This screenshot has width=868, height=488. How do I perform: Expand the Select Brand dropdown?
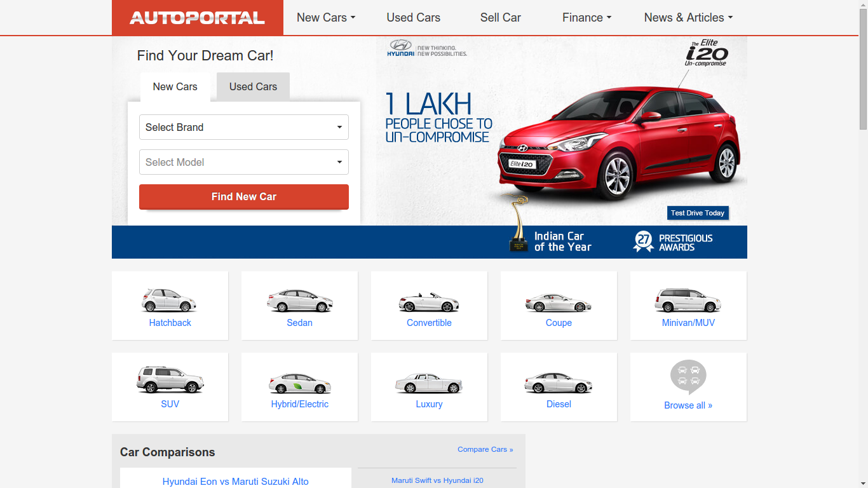244,127
